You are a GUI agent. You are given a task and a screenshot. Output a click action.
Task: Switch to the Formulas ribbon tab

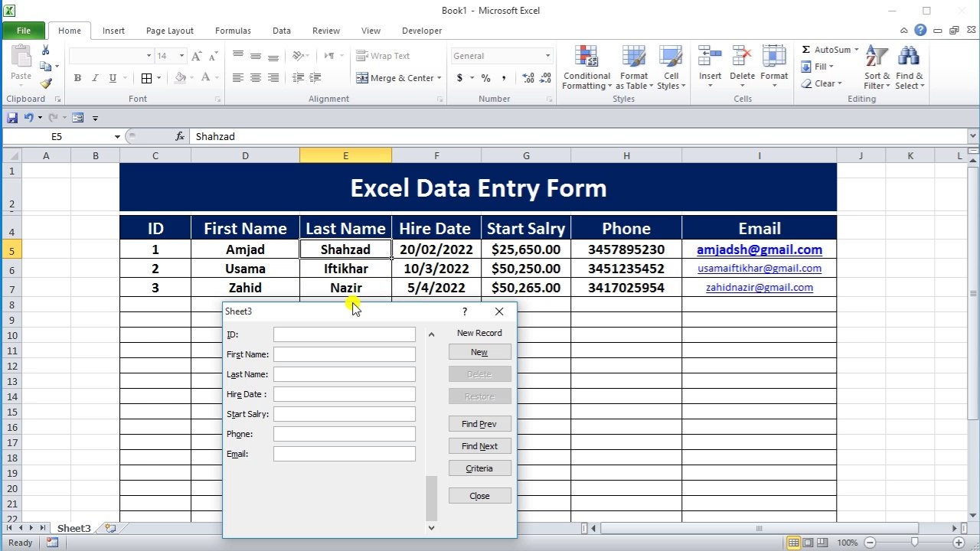click(233, 31)
